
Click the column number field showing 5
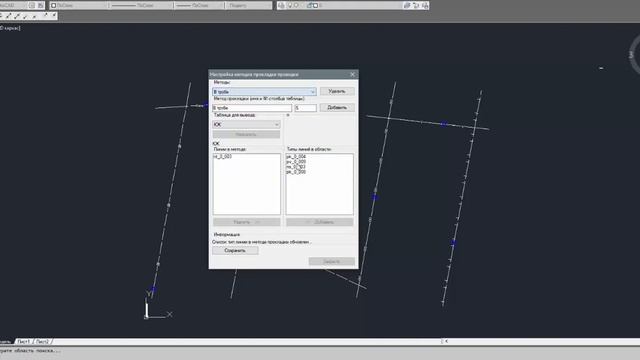pos(305,108)
